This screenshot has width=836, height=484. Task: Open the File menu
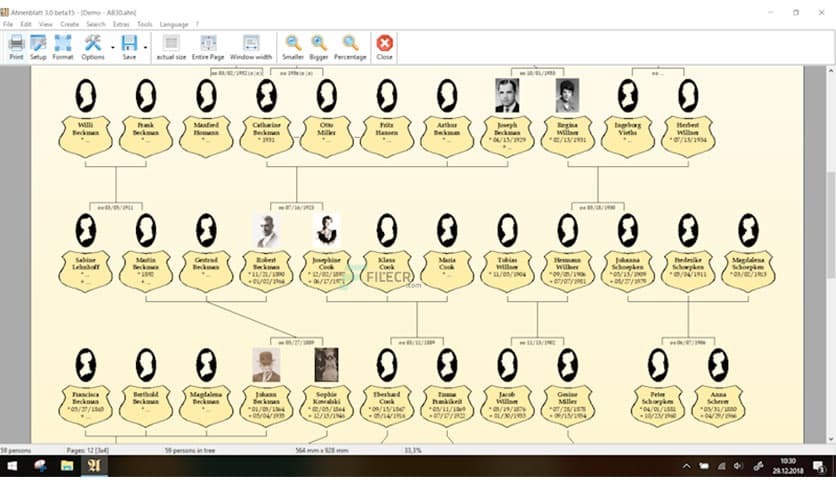click(x=8, y=25)
